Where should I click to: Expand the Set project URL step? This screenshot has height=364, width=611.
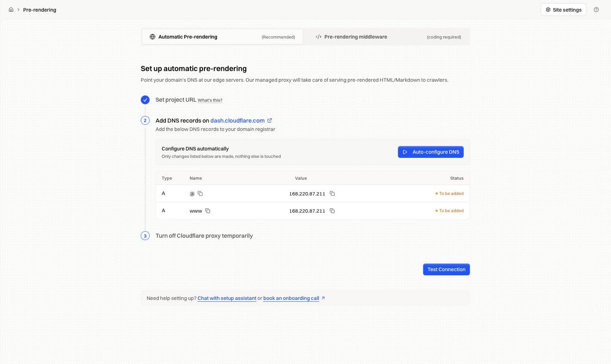click(x=176, y=100)
